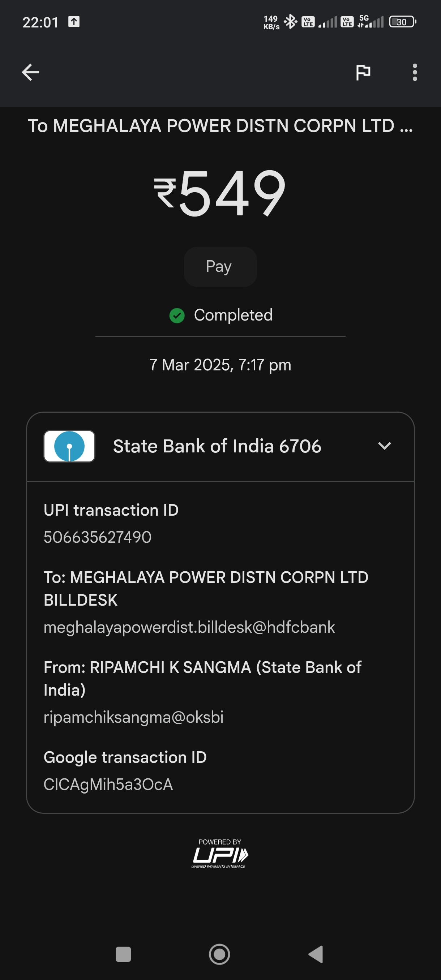Expand the State Bank of India 6706 chevron
This screenshot has width=441, height=980.
(385, 446)
